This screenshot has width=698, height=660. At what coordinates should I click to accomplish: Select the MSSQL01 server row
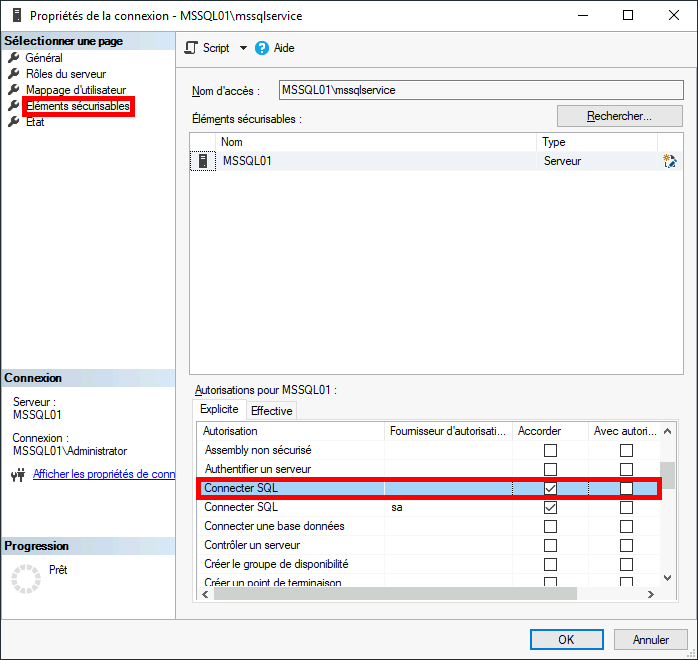[436, 161]
